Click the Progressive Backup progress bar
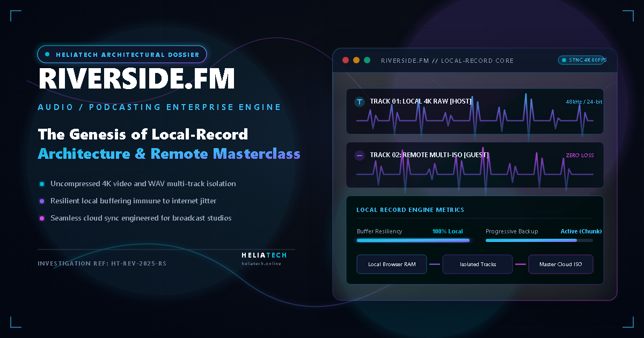 pos(539,240)
